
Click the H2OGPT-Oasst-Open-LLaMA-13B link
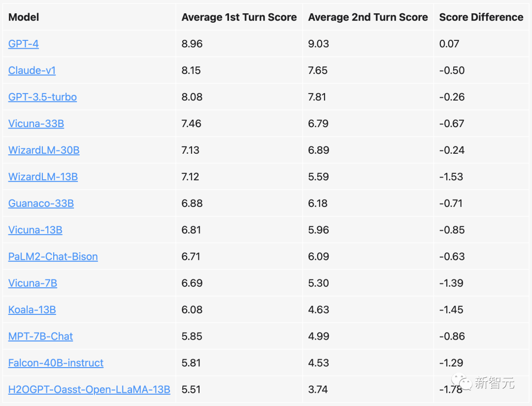click(x=89, y=390)
